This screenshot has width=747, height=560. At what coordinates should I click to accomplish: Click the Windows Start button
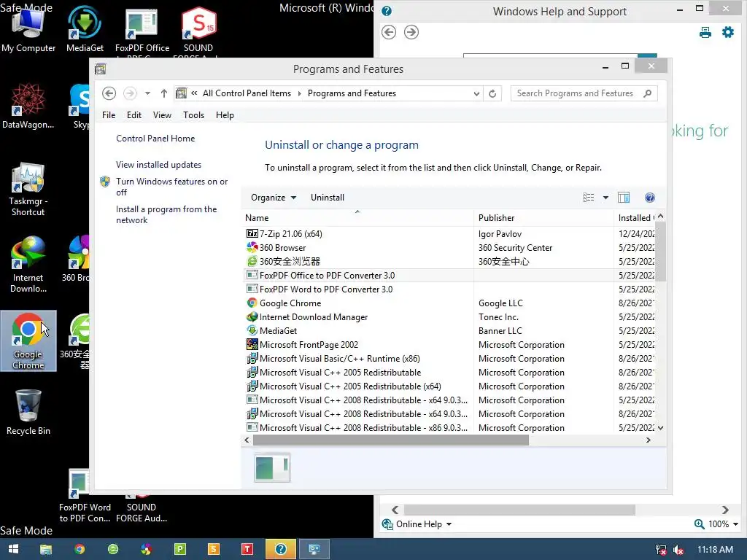click(x=13, y=549)
